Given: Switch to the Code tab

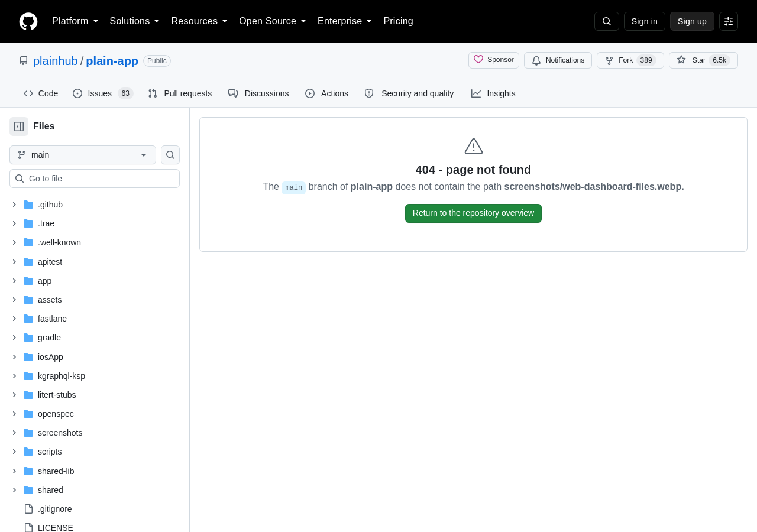Looking at the screenshot, I should [41, 93].
